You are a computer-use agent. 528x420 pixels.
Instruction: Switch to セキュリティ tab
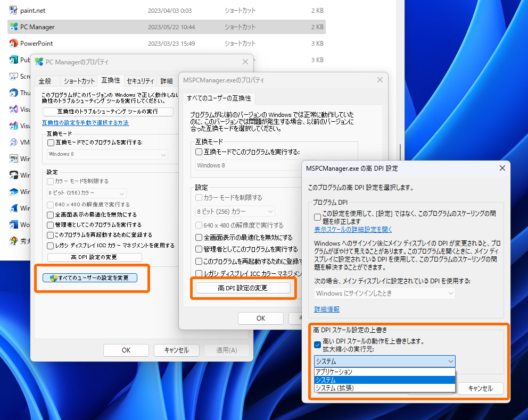tap(141, 81)
